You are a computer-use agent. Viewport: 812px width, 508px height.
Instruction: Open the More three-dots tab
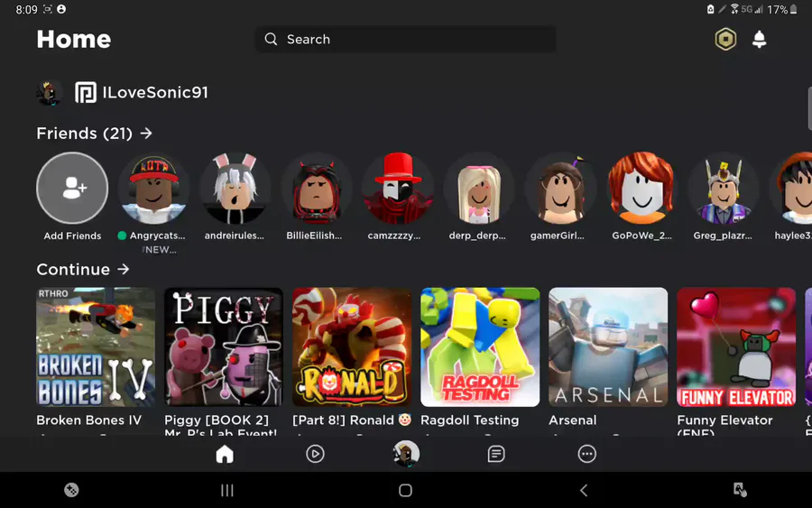click(x=586, y=454)
